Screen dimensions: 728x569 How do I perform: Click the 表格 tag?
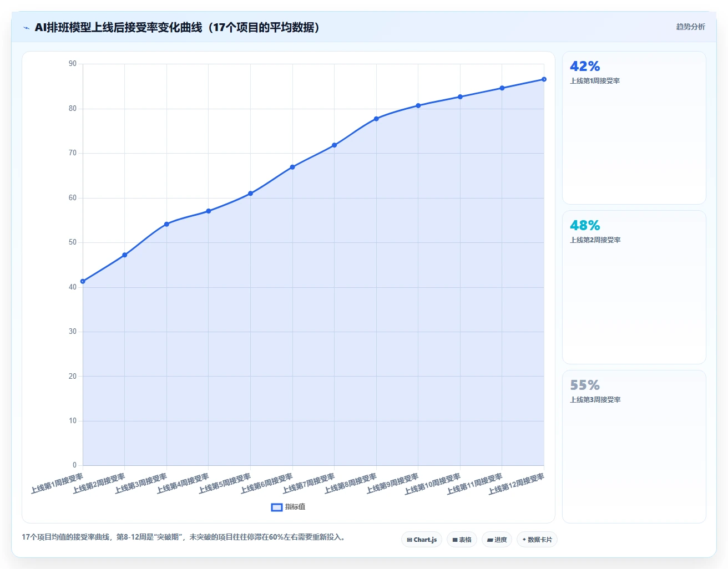click(462, 540)
